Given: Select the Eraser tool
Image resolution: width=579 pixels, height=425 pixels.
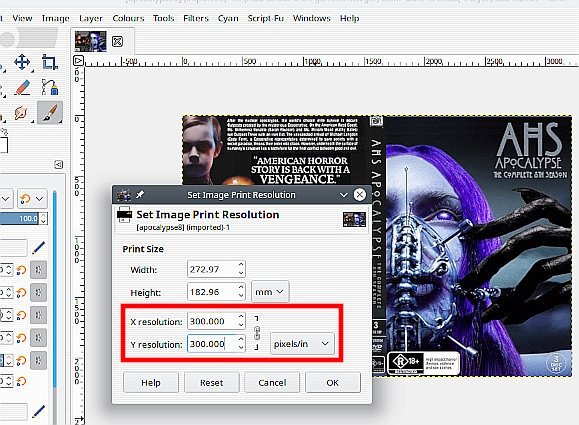Looking at the screenshot, I should pyautogui.click(x=22, y=88).
